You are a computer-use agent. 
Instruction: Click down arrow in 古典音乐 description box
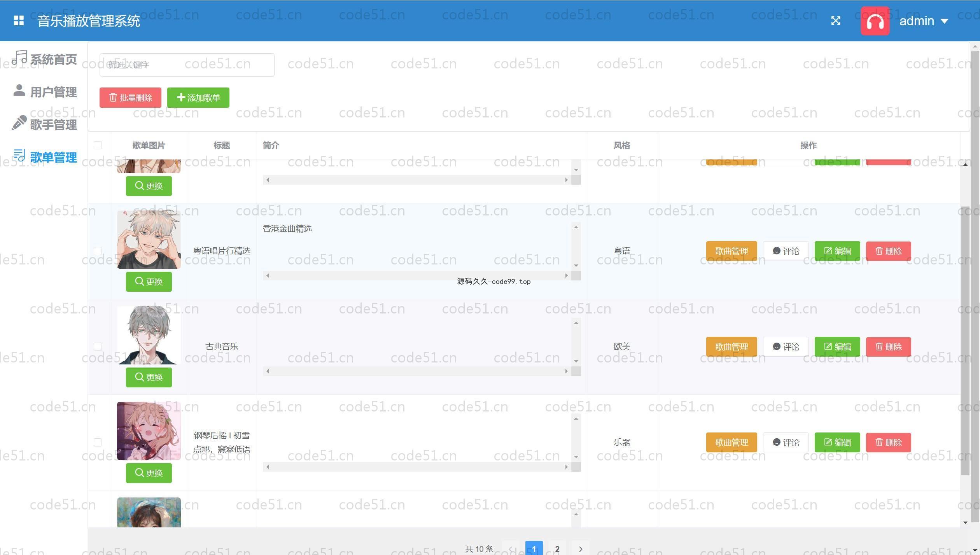[576, 361]
